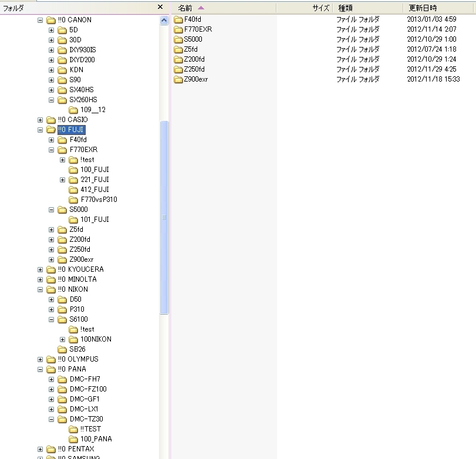Click the 30D folder icon in tree
Screen dimensions: 476x459
click(62, 40)
